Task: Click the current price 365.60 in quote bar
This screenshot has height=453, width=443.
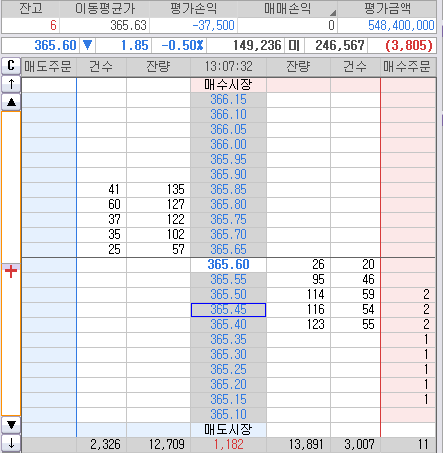Action: pyautogui.click(x=55, y=45)
